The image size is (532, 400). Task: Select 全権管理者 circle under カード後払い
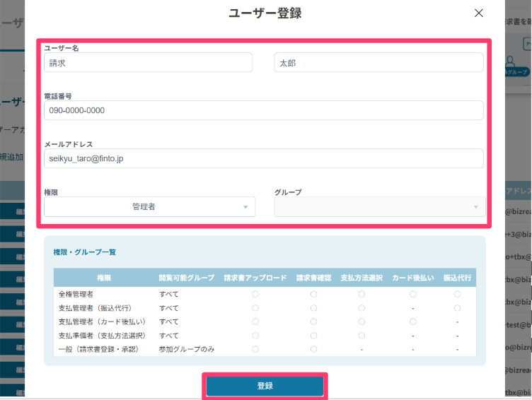click(x=412, y=294)
